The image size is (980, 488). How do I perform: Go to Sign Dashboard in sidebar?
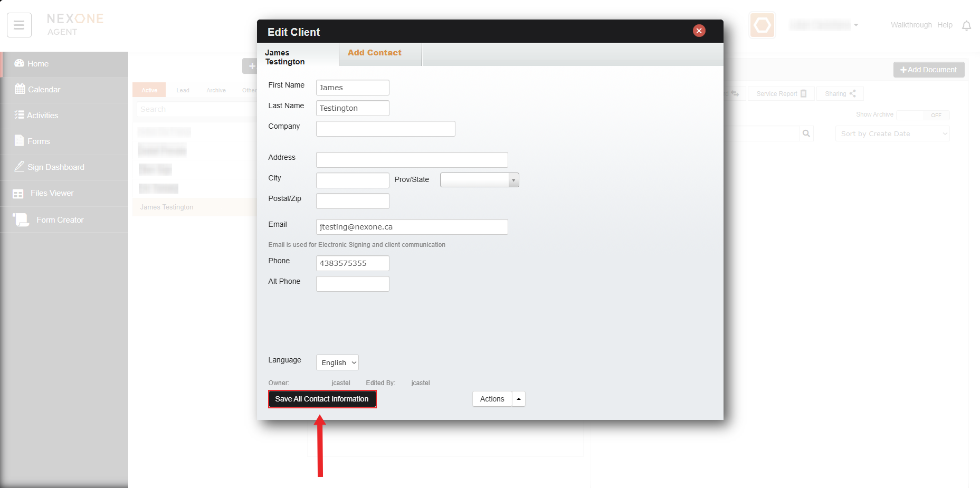pyautogui.click(x=55, y=167)
